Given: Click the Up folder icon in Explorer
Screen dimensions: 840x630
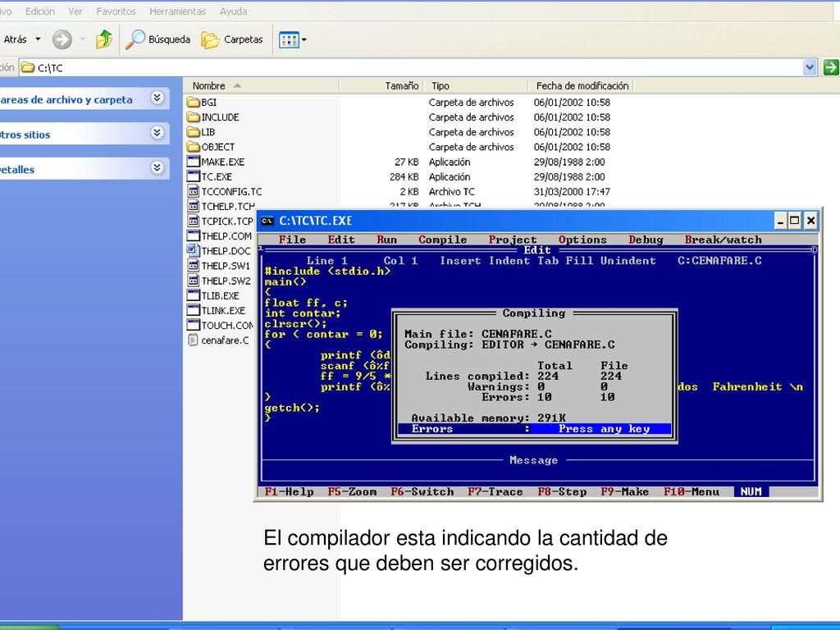Looking at the screenshot, I should [x=104, y=39].
